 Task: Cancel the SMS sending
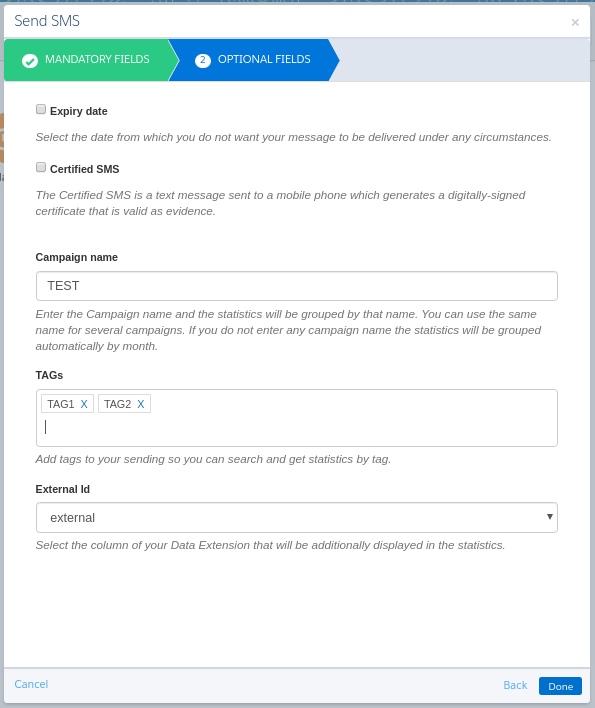tap(31, 685)
